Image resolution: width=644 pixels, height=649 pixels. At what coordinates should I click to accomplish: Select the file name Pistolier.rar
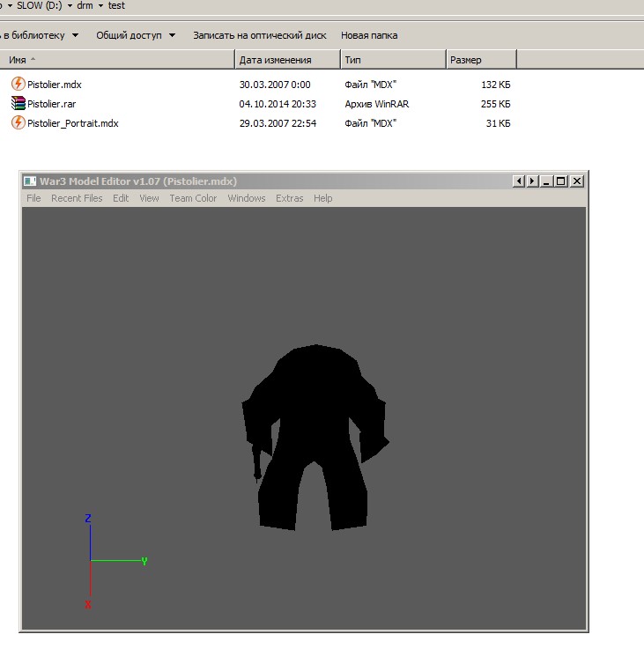point(51,104)
